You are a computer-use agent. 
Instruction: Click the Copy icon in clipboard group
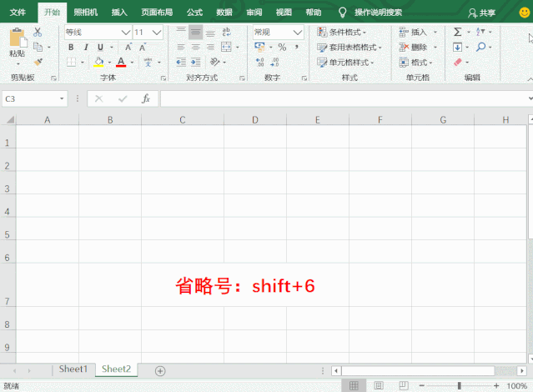pyautogui.click(x=38, y=47)
